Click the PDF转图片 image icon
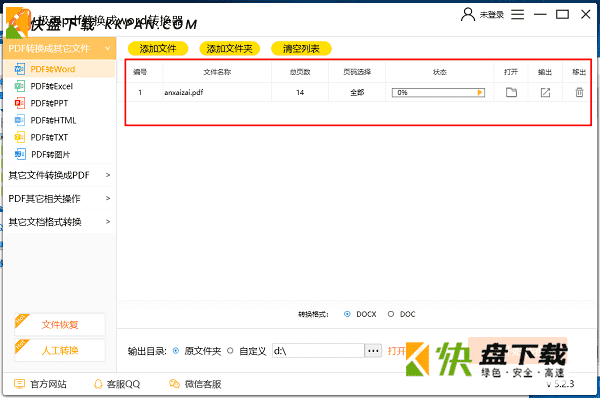The height and width of the screenshot is (398, 600). pyautogui.click(x=20, y=155)
